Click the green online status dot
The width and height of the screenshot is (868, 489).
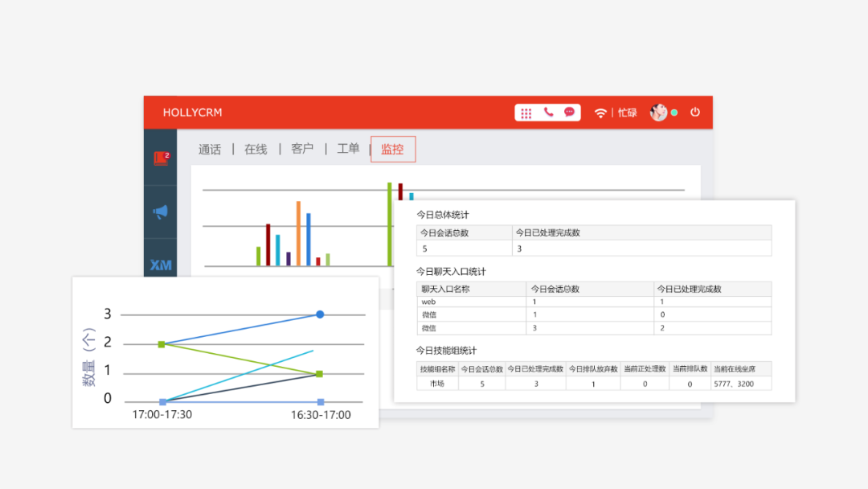(674, 113)
